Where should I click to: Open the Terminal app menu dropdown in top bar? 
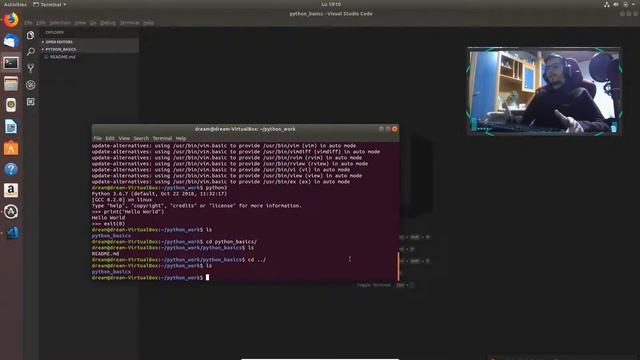50,4
